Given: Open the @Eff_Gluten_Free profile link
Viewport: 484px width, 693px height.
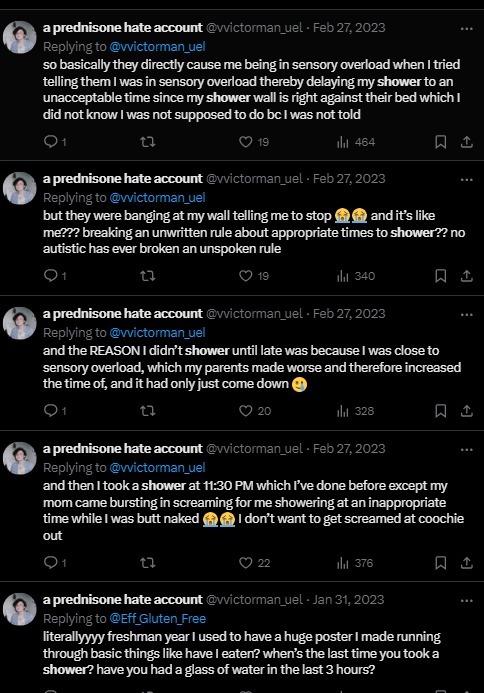Looking at the screenshot, I should tap(158, 618).
